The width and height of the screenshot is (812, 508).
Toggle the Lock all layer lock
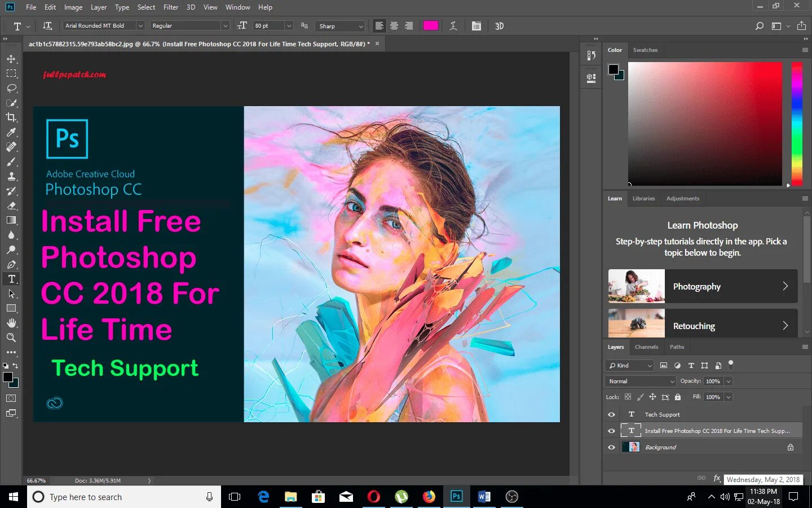(678, 397)
